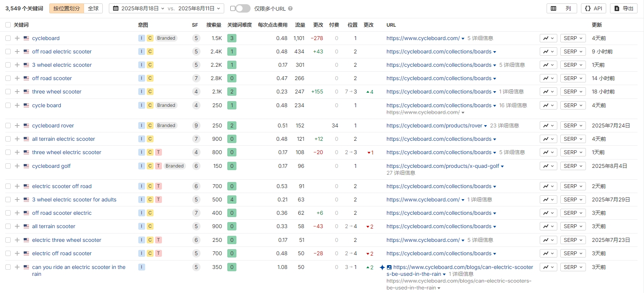The height and width of the screenshot is (293, 644).
Task: Click plus icon beside cycleboard golf
Action: point(17,166)
